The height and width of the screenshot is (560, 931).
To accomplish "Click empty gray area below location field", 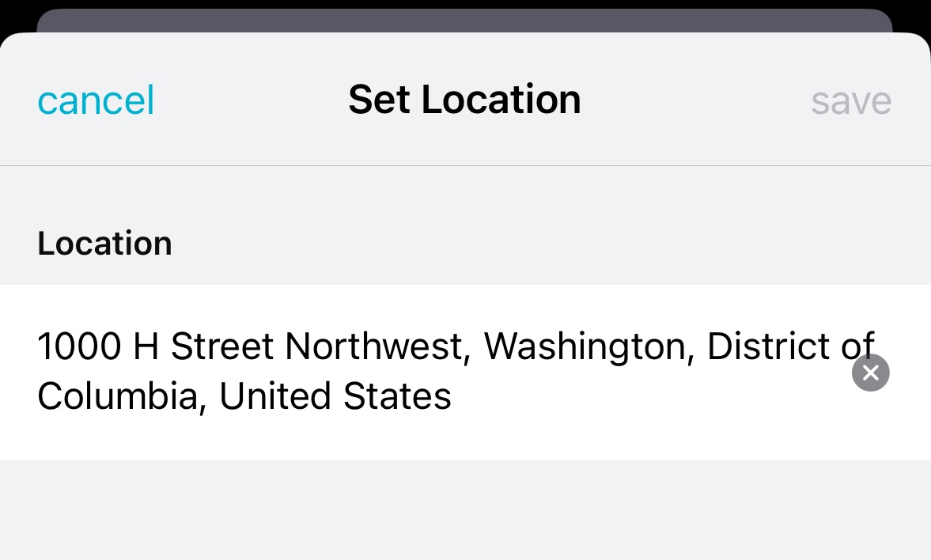I will coord(464,510).
